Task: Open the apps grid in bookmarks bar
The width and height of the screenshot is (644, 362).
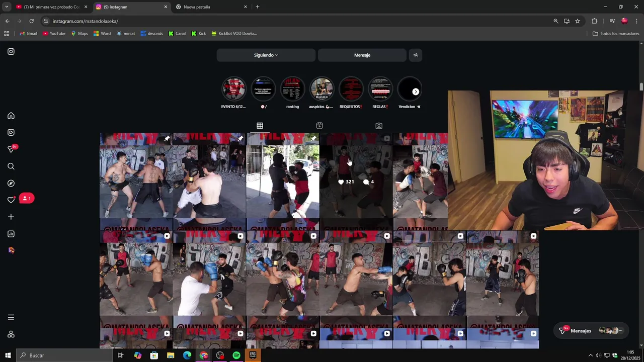Action: point(7,34)
